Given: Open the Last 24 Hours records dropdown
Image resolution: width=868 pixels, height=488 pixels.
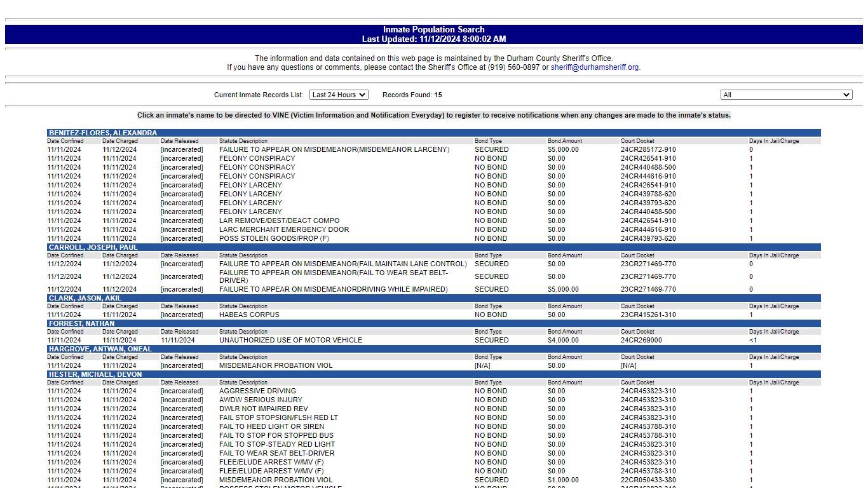Looking at the screenshot, I should (x=339, y=95).
